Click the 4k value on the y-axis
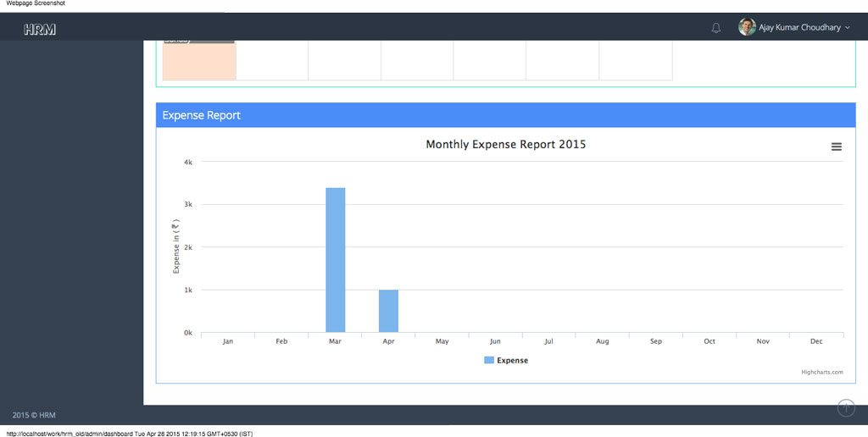This screenshot has width=868, height=437. tap(187, 162)
